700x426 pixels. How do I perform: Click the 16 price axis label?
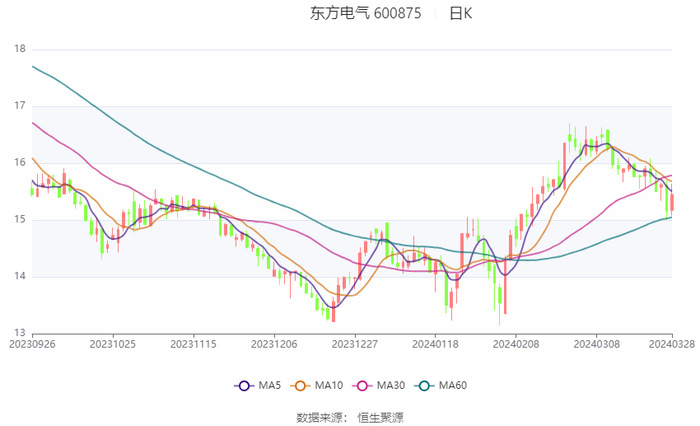tap(20, 163)
